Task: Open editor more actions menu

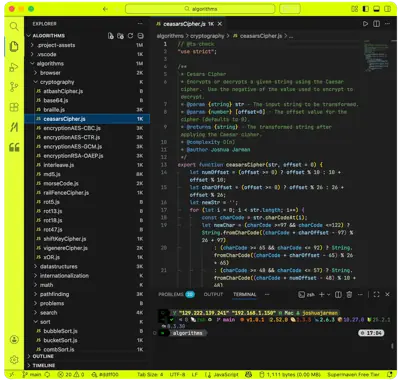Action: 387,24
